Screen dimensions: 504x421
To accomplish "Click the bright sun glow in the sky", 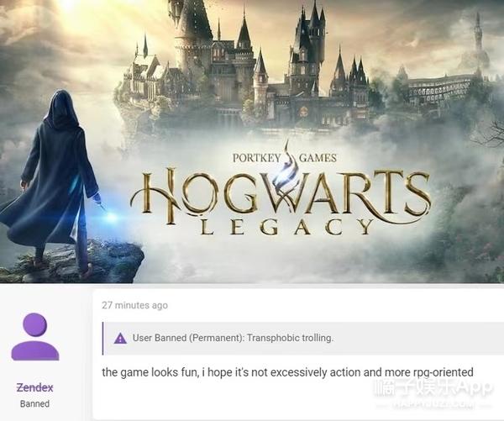I will point(69,7).
